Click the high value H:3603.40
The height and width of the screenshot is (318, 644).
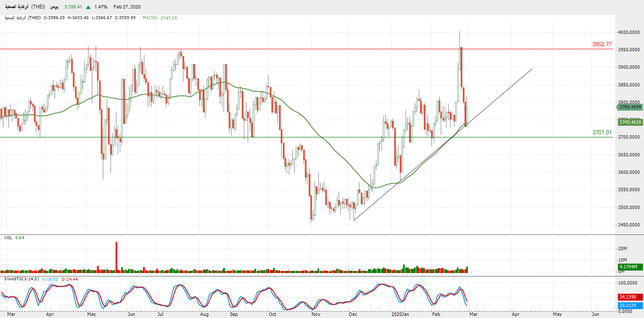click(x=78, y=17)
